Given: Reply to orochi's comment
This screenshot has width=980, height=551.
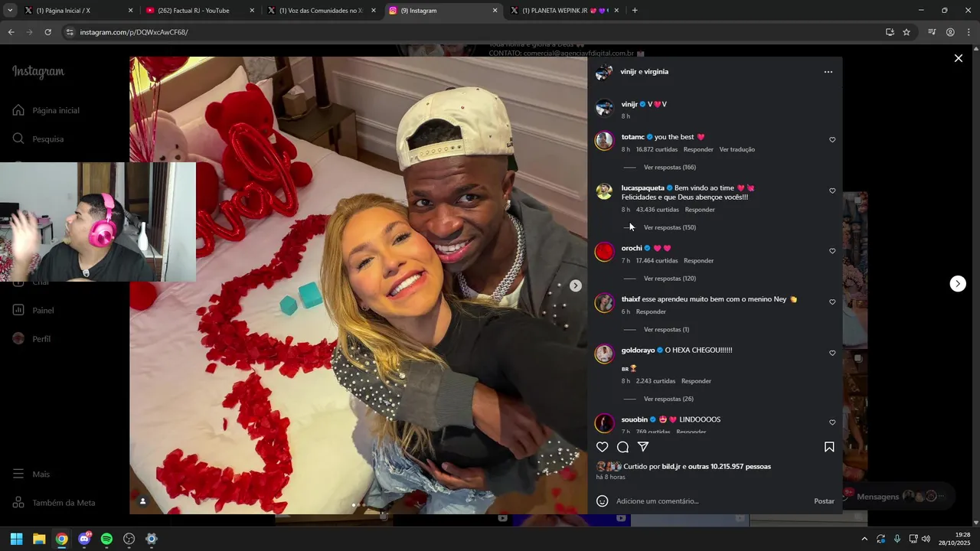Looking at the screenshot, I should 698,261.
